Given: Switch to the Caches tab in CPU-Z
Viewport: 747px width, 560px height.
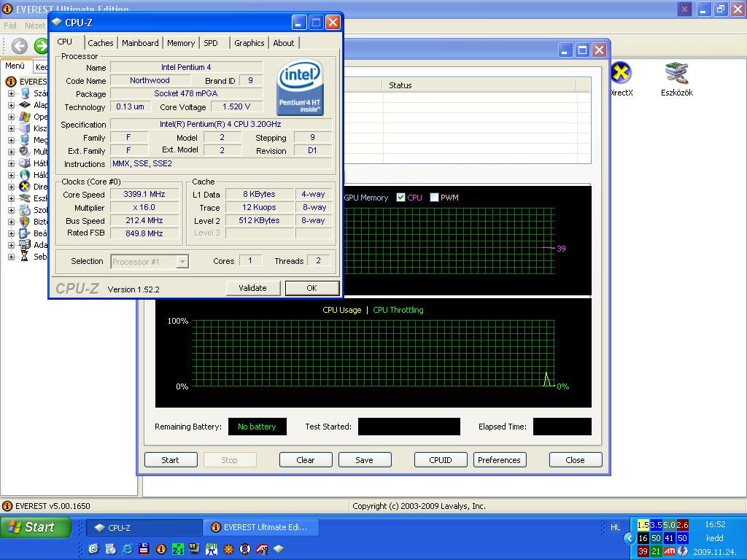Looking at the screenshot, I should click(101, 43).
